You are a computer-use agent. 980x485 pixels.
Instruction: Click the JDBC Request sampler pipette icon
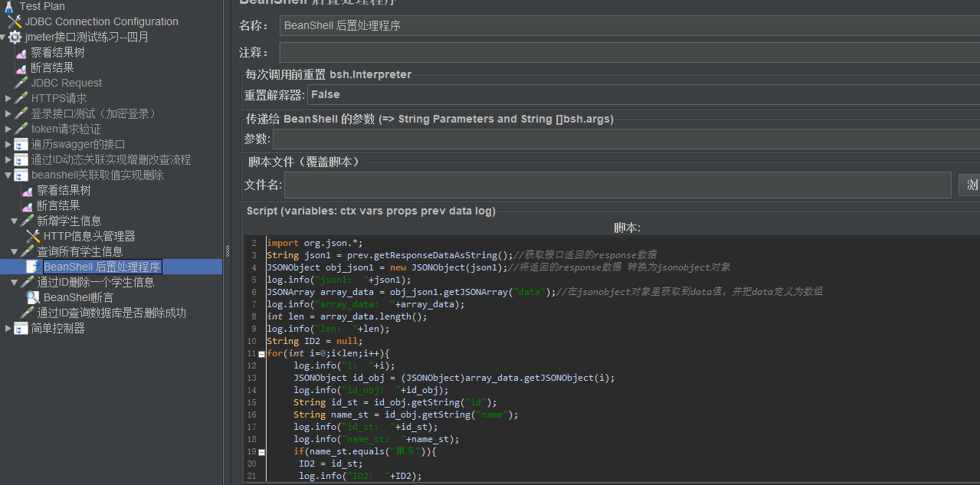coord(21,83)
